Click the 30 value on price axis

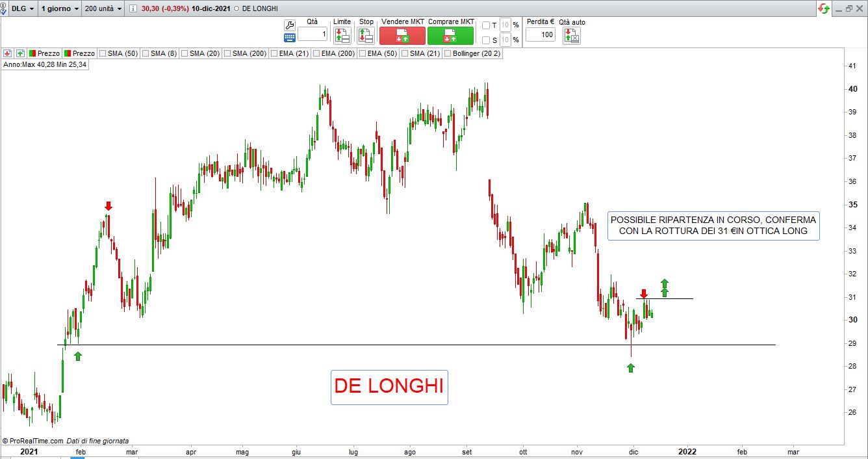click(854, 320)
